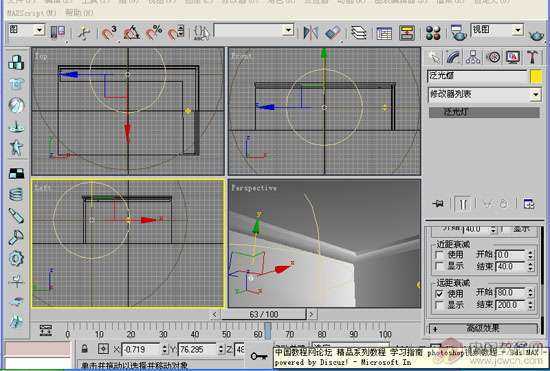Open the Schematic View icon
The image size is (550, 371).
point(407,33)
